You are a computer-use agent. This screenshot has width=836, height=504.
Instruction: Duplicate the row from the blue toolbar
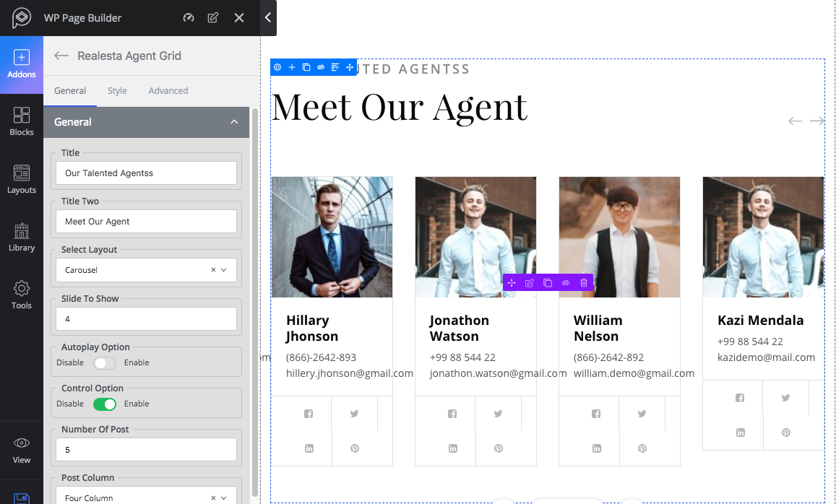coord(306,67)
